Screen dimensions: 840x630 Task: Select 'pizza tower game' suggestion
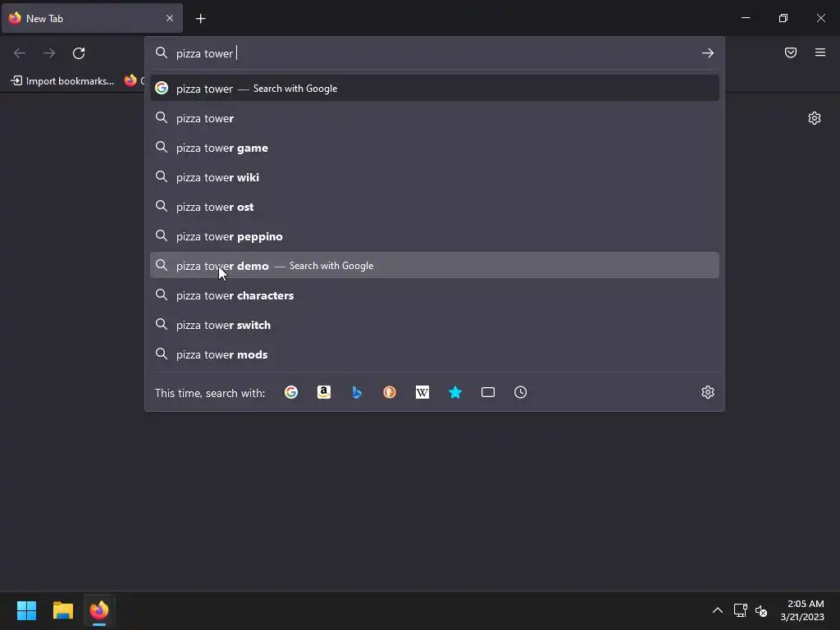(x=435, y=148)
